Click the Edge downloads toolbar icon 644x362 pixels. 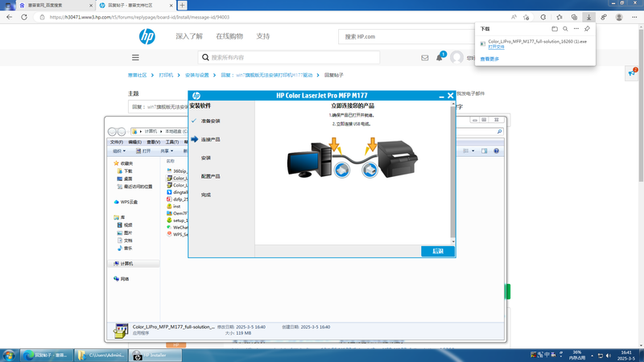pyautogui.click(x=588, y=17)
